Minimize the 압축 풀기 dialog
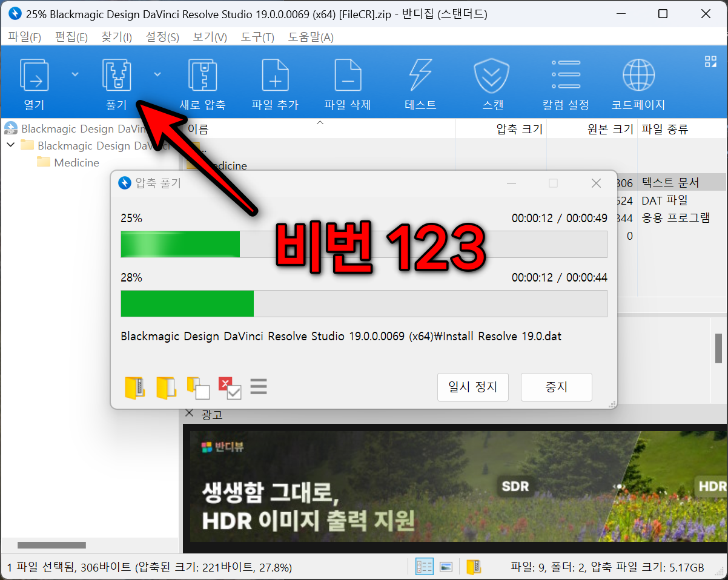This screenshot has width=728, height=580. point(512,183)
